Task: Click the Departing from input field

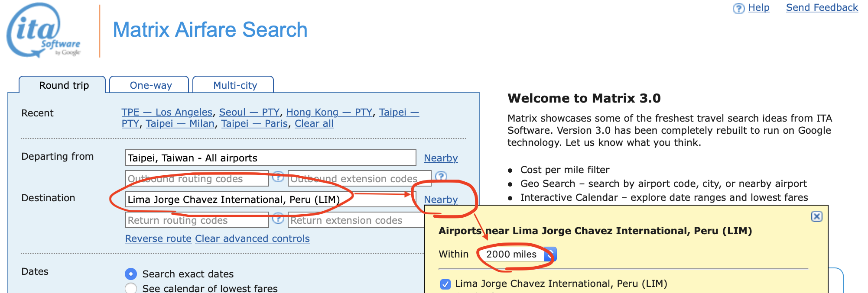Action: (x=270, y=158)
